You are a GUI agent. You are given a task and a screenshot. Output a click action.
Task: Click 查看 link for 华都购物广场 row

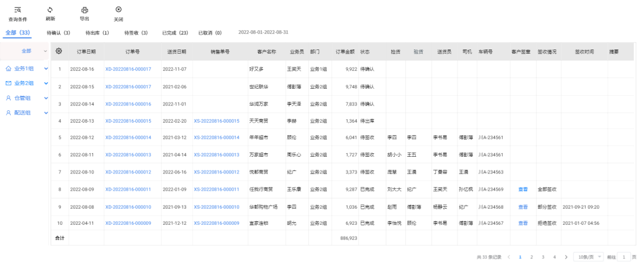[x=523, y=207]
